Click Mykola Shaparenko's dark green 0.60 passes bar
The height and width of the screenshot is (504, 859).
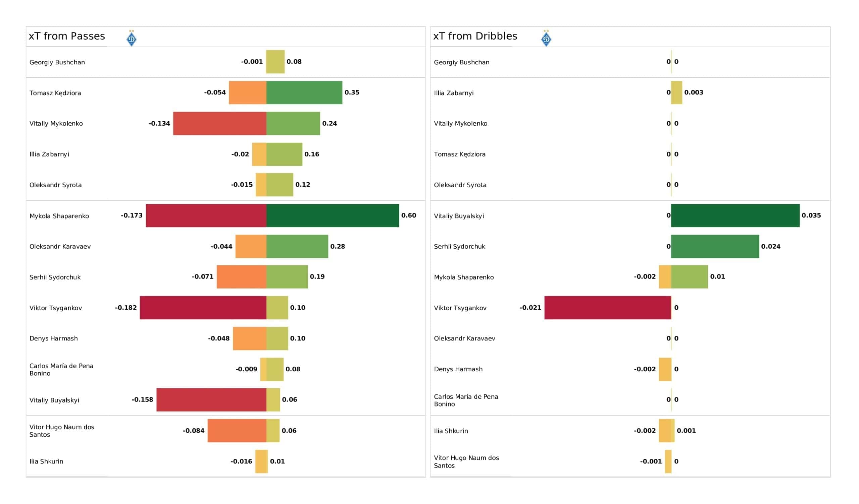pos(332,215)
